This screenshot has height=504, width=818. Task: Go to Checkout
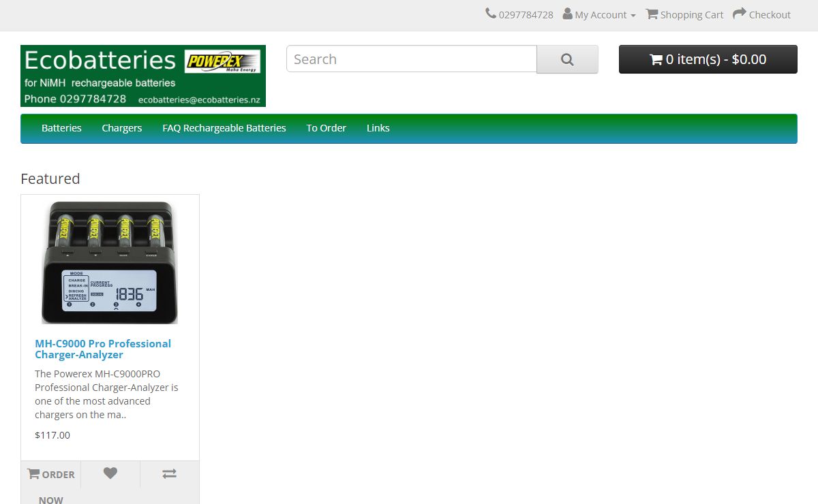point(761,14)
